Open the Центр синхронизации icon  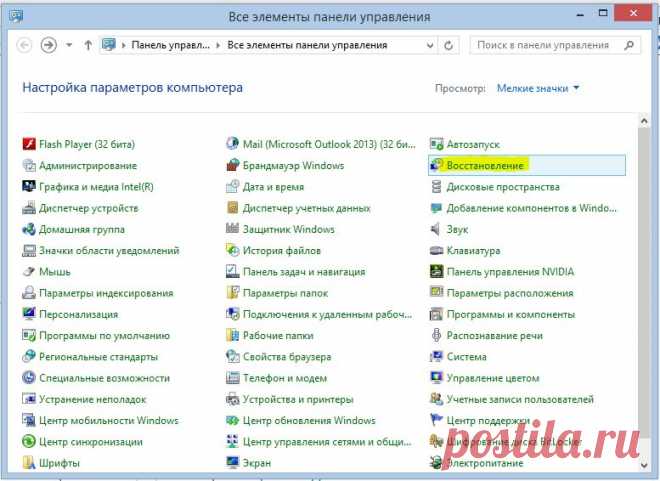tap(29, 441)
